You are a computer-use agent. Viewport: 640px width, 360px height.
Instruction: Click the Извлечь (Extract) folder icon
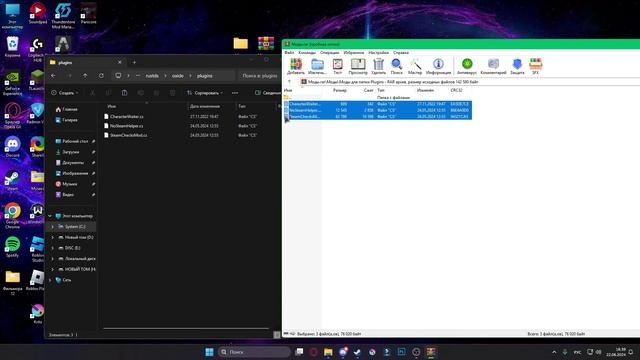317,64
